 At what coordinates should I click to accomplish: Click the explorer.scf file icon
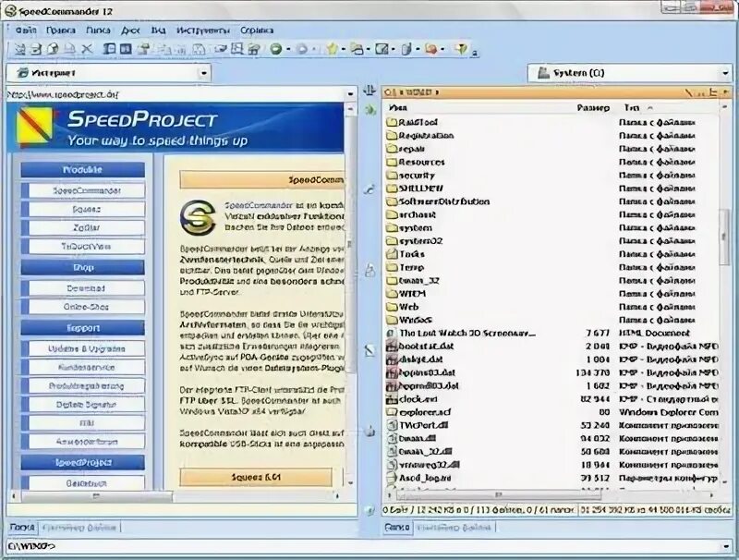[x=392, y=412]
